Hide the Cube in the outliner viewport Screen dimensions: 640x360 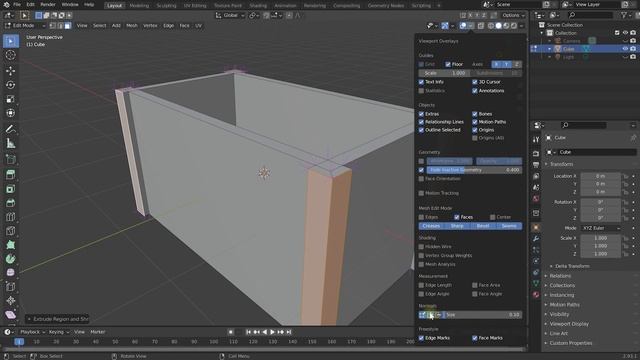[625, 49]
